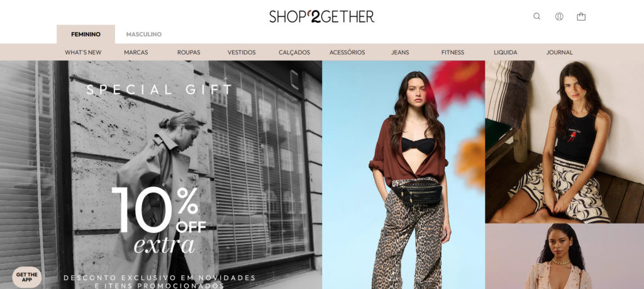The image size is (644, 289).
Task: Select the black tank top model image
Action: click(x=565, y=142)
